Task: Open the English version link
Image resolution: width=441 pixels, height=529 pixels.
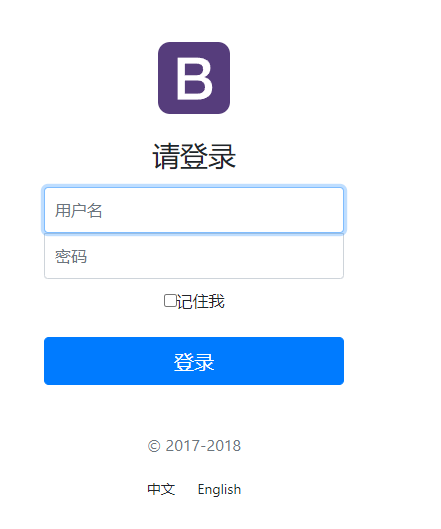Action: click(219, 489)
